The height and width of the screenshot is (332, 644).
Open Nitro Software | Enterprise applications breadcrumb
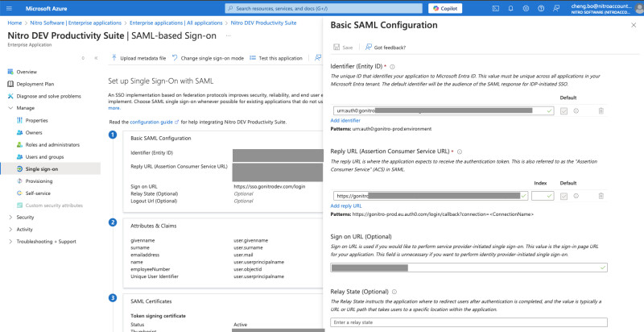[x=76, y=23]
